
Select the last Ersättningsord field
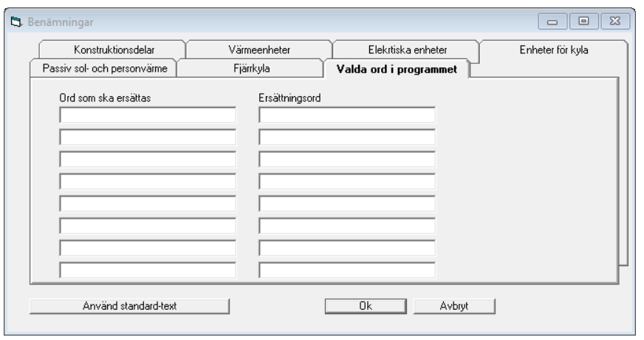click(x=346, y=270)
